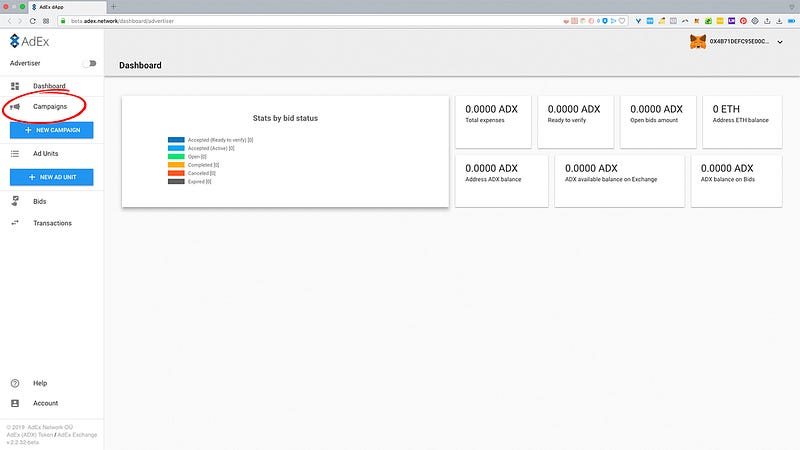
Task: Click the Address ETH balance card
Action: click(x=742, y=122)
